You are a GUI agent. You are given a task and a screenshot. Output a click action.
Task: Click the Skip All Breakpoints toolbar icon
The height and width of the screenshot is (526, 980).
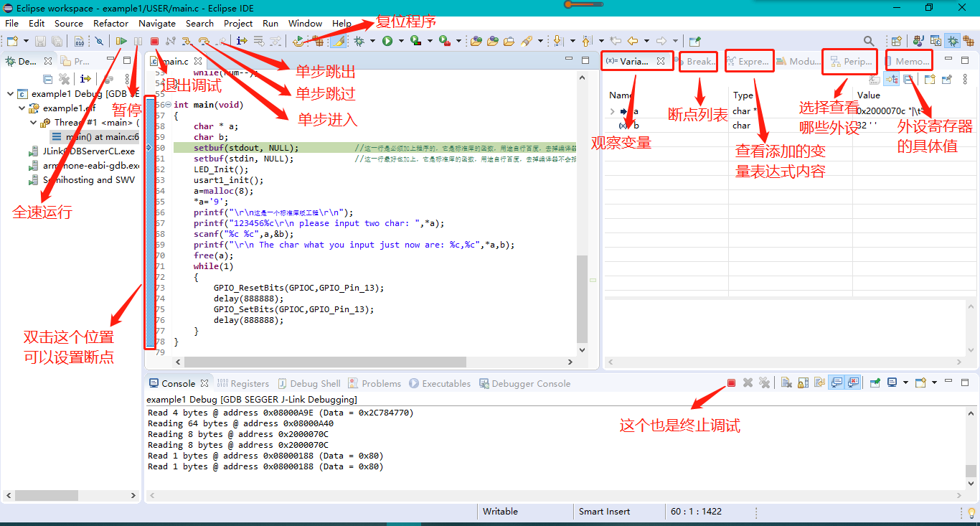tap(98, 41)
